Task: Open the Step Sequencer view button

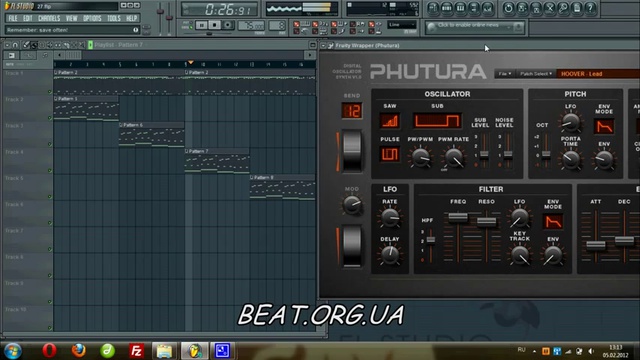Action: (447, 8)
